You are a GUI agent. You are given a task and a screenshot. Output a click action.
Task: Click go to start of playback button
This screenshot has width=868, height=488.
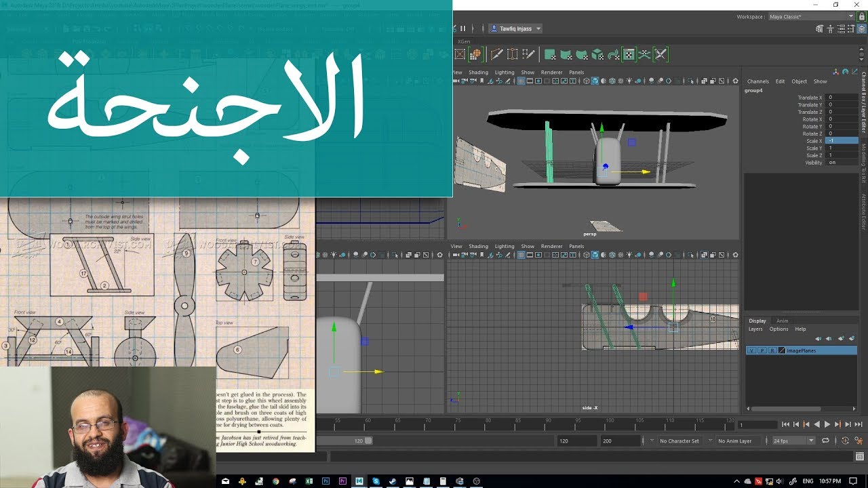785,424
